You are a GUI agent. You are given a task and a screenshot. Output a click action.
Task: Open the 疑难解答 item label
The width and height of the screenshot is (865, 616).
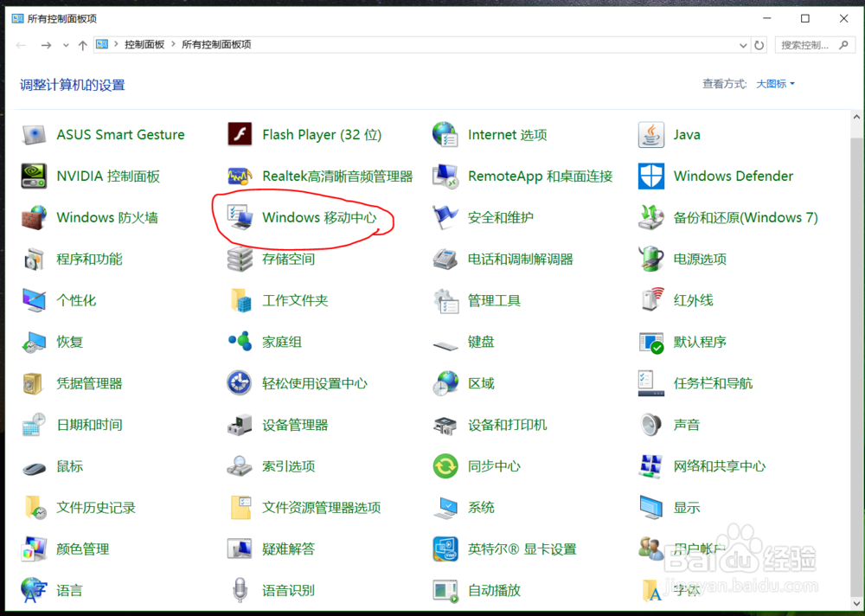289,549
